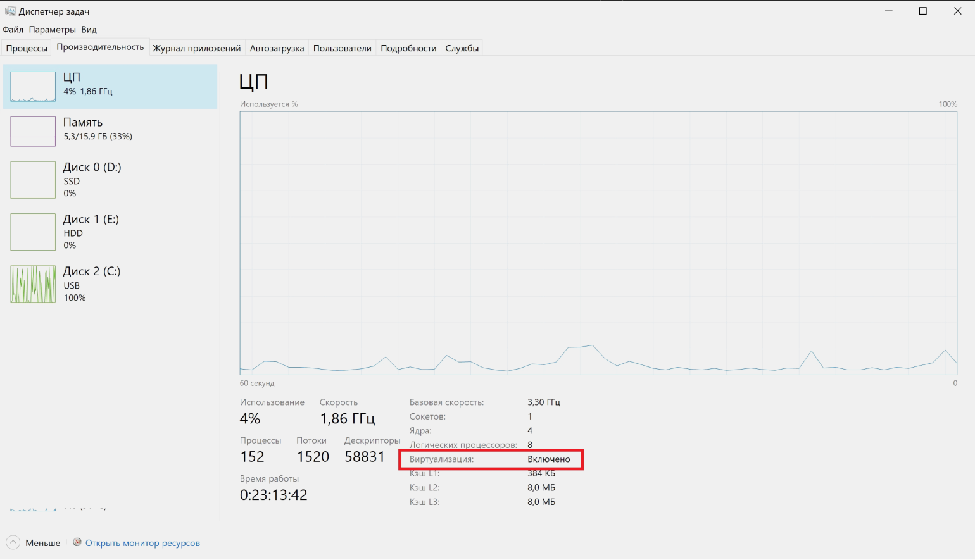The height and width of the screenshot is (560, 975).
Task: Select the Память graph thumbnail
Action: [x=33, y=132]
